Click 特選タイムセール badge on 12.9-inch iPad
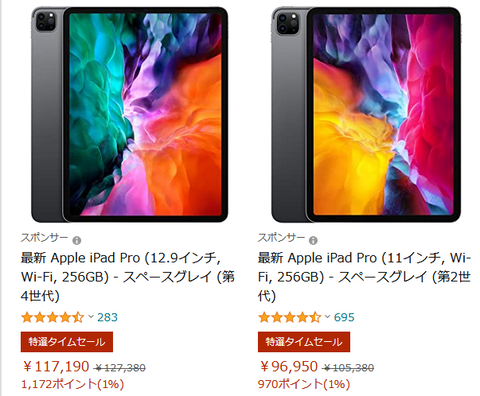The height and width of the screenshot is (396, 480). (67, 342)
